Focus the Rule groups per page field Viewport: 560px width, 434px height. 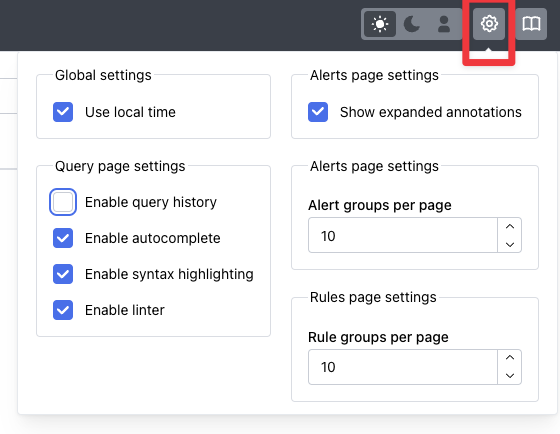click(403, 367)
